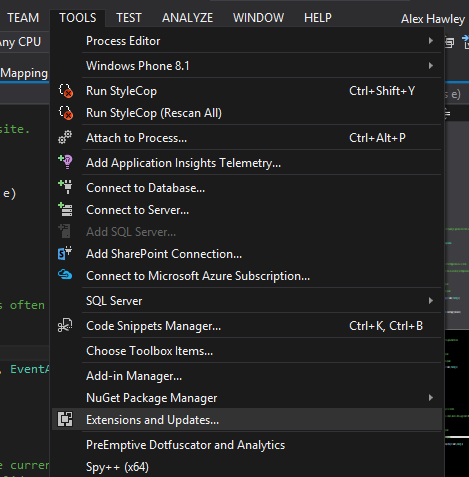Viewport: 469px width, 477px height.
Task: Open SQL Server menu entry
Action: pos(247,301)
